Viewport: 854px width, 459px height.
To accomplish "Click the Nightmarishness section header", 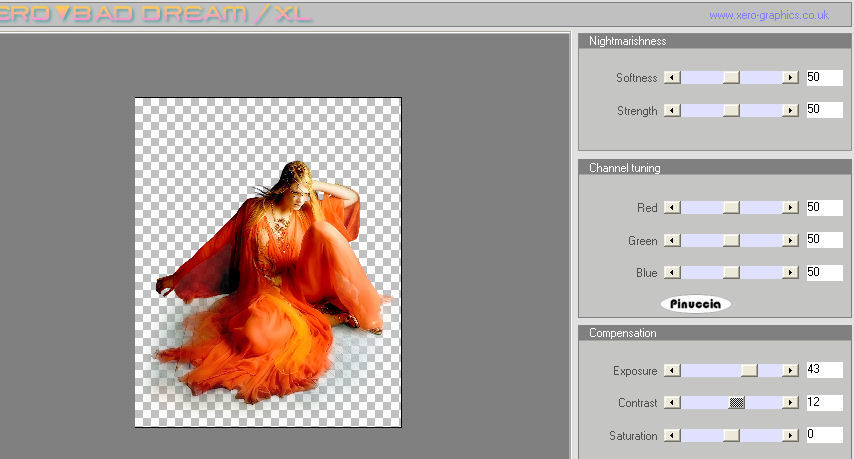I will click(x=715, y=41).
